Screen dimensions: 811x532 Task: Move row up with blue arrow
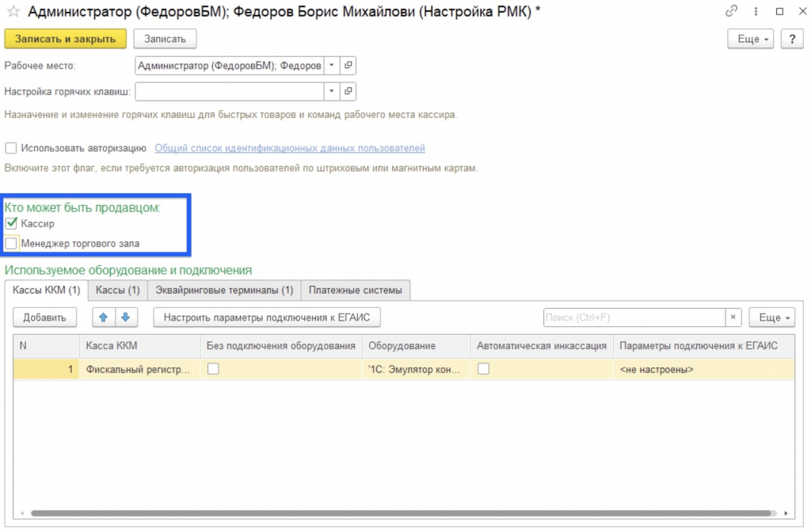pyautogui.click(x=104, y=317)
